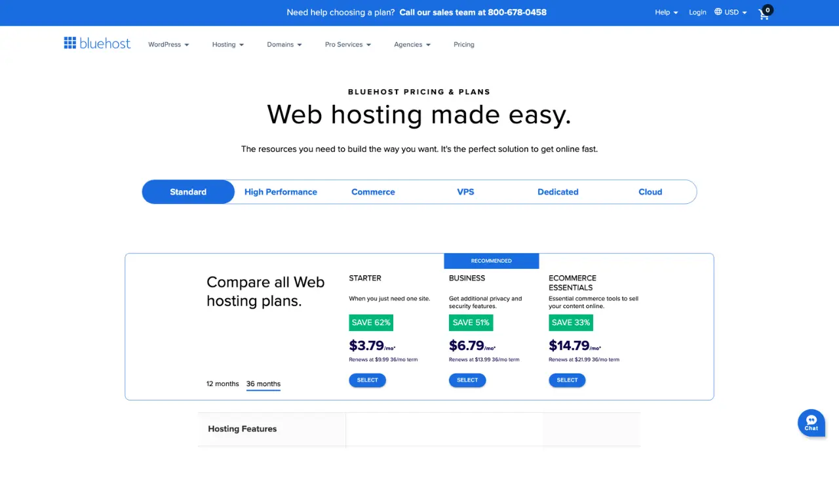
Task: Click the Bluehost logo
Action: pyautogui.click(x=97, y=43)
